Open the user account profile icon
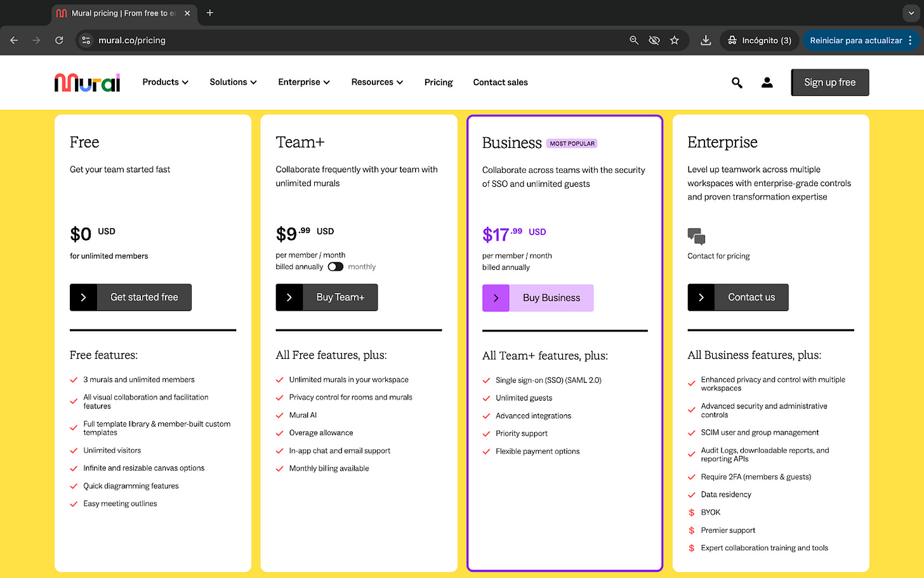 pyautogui.click(x=767, y=83)
